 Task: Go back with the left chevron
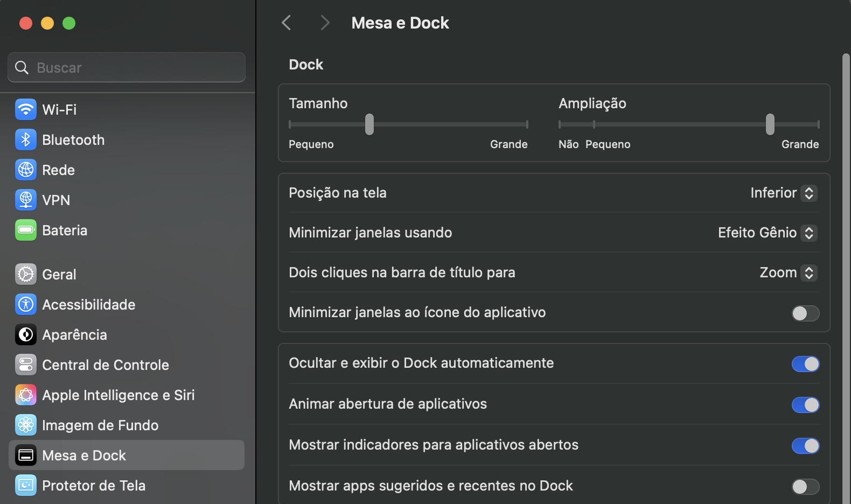tap(287, 23)
